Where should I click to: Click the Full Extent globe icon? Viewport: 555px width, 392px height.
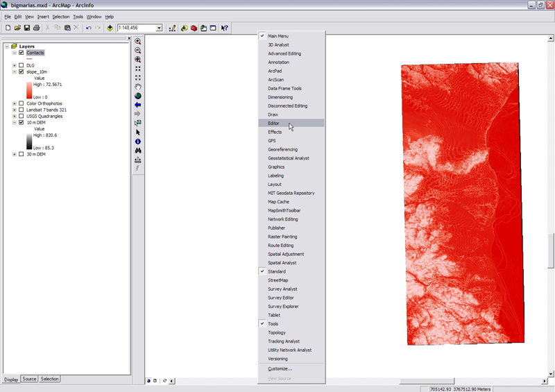point(138,96)
